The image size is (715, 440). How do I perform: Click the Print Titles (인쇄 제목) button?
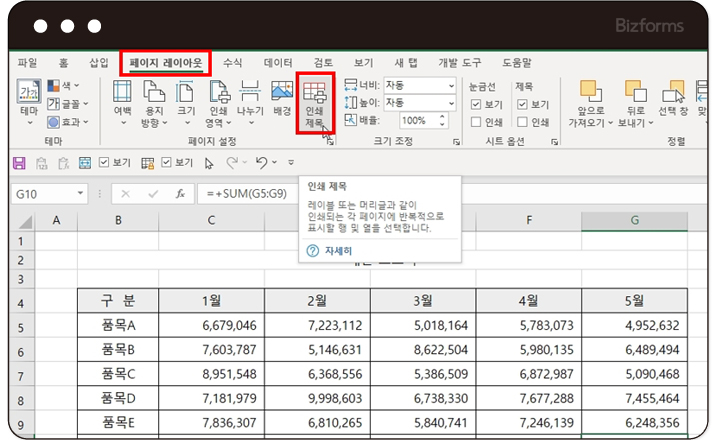(x=315, y=103)
